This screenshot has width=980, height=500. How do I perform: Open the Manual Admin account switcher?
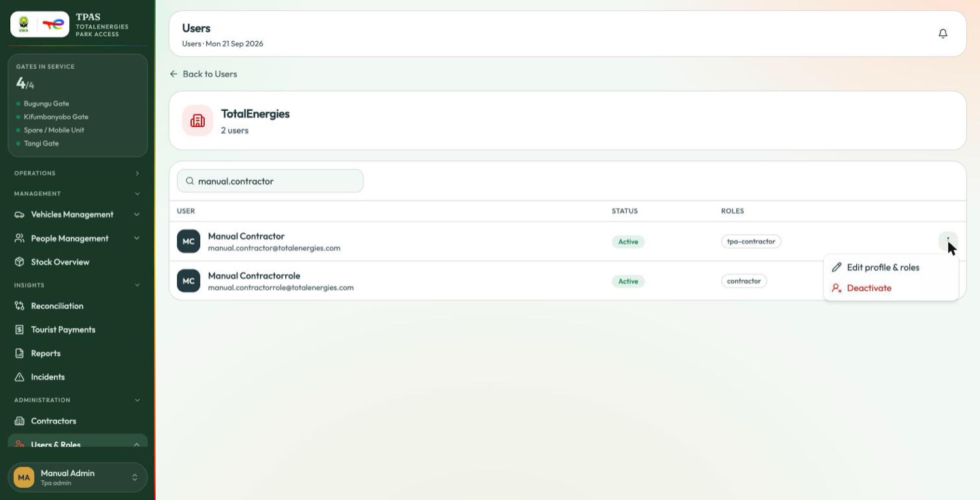(x=78, y=478)
